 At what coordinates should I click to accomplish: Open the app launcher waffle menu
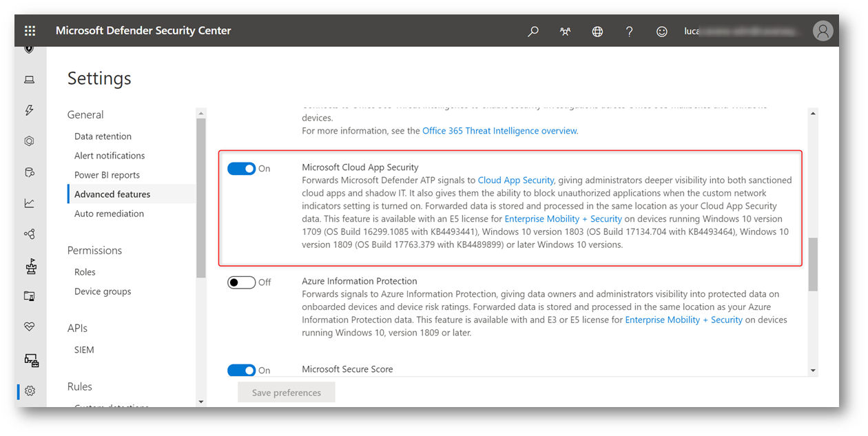30,31
